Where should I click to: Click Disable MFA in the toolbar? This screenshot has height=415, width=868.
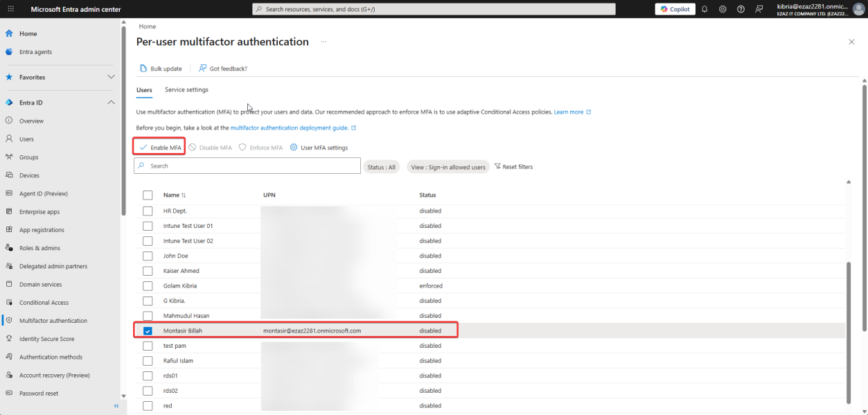210,148
